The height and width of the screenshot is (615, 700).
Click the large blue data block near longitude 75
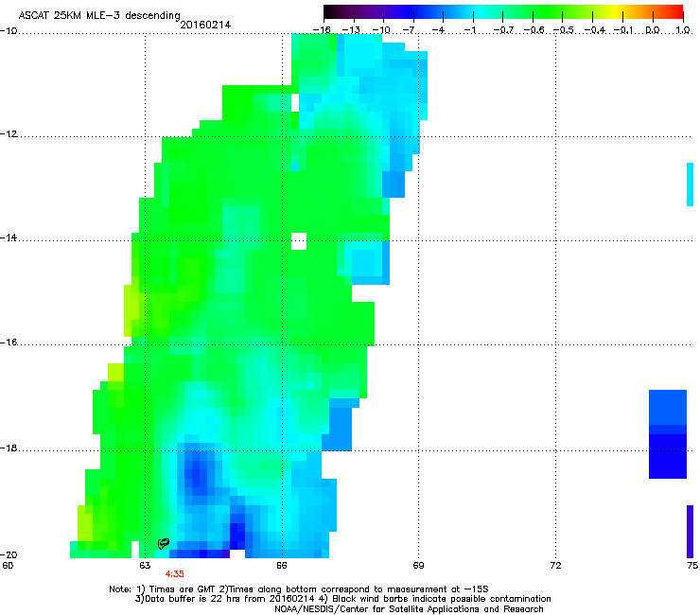tap(668, 433)
